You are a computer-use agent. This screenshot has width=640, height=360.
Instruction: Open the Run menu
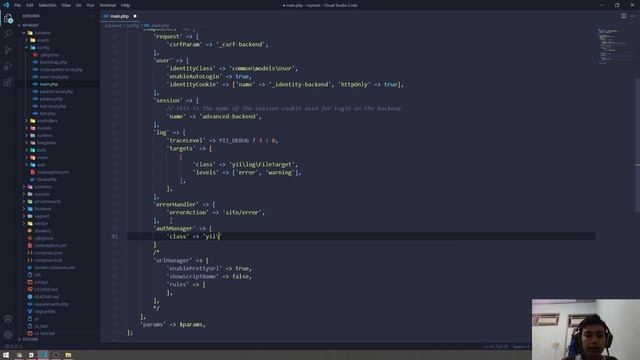tap(90, 5)
